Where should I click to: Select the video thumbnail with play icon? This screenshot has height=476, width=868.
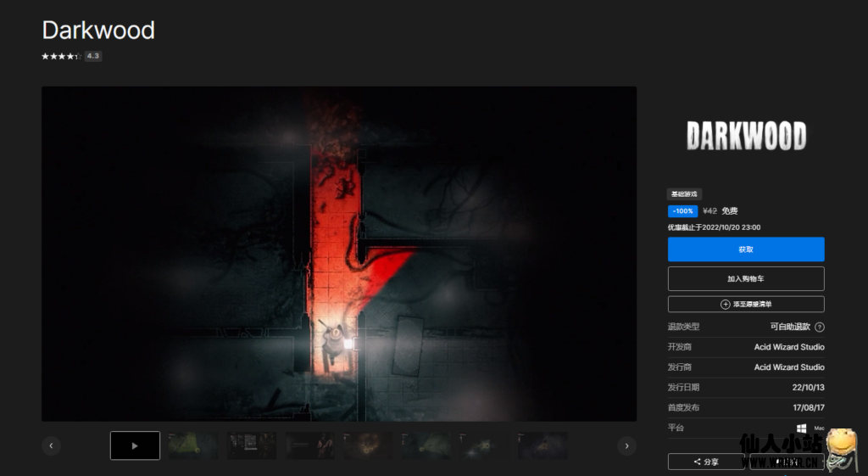click(x=135, y=445)
